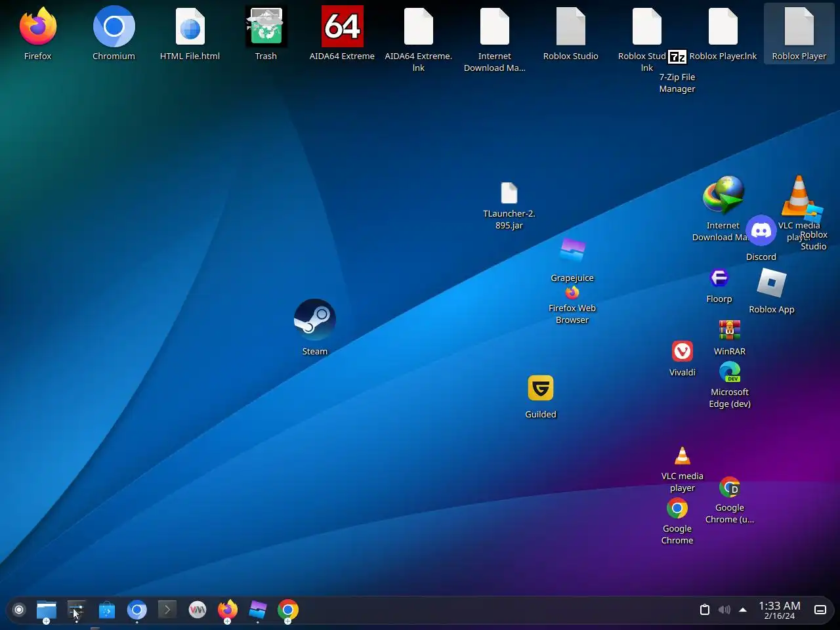840x630 pixels.
Task: Expand the hidden system tray icons arrow
Action: 743,610
